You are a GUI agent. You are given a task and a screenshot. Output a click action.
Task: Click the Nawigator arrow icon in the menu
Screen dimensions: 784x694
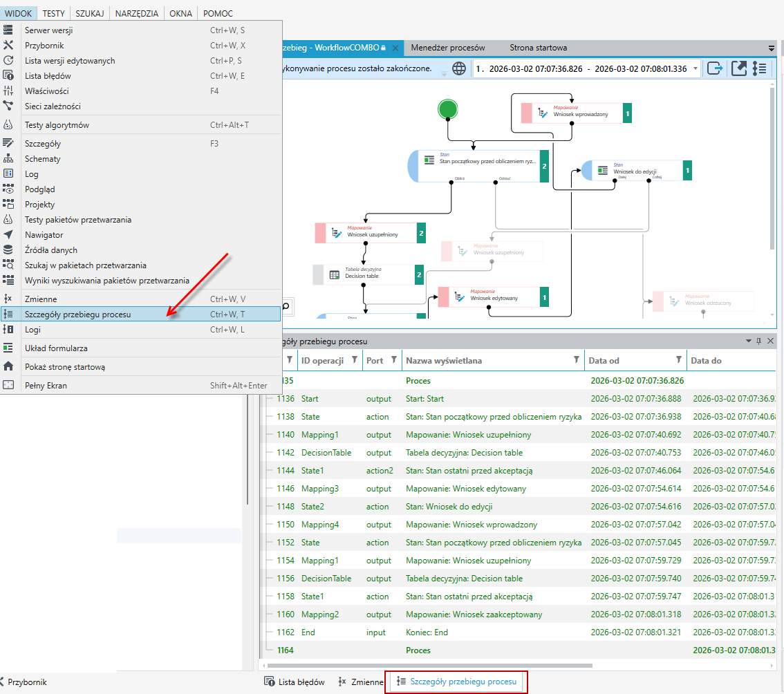pos(8,234)
